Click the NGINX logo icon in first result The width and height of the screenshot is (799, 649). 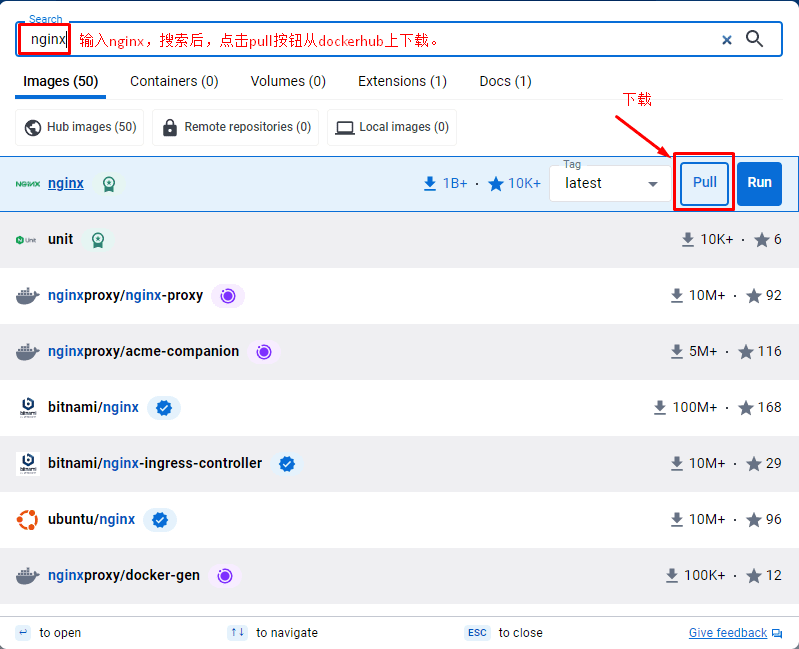pyautogui.click(x=28, y=184)
